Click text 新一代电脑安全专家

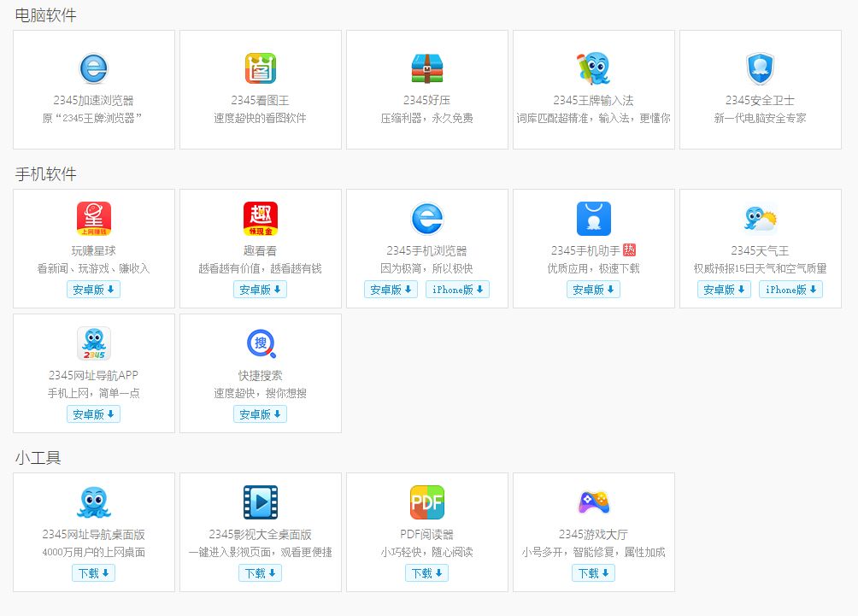coord(760,118)
